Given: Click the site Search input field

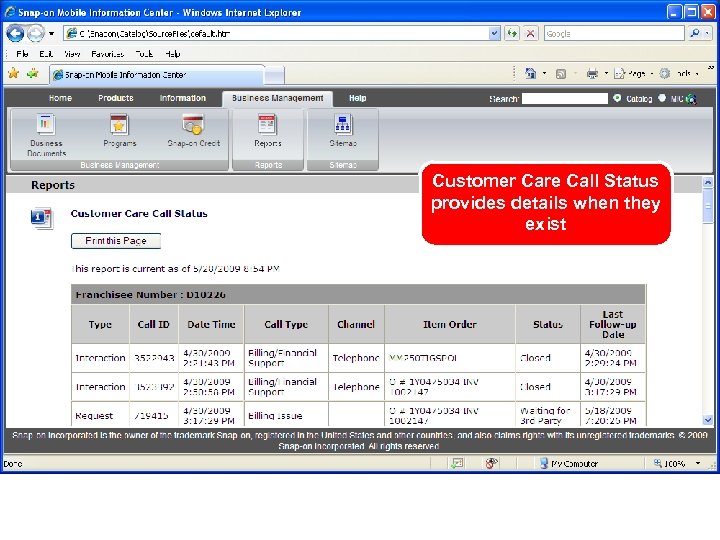Looking at the screenshot, I should (x=565, y=98).
